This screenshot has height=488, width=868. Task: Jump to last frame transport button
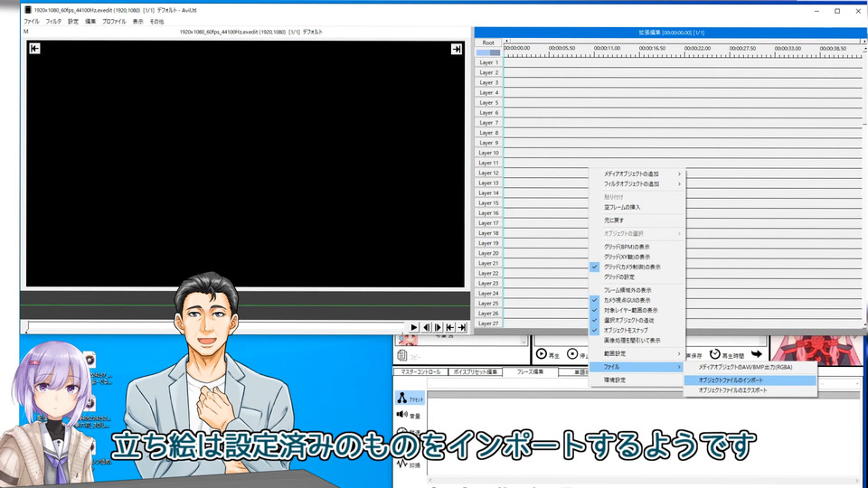[x=462, y=327]
